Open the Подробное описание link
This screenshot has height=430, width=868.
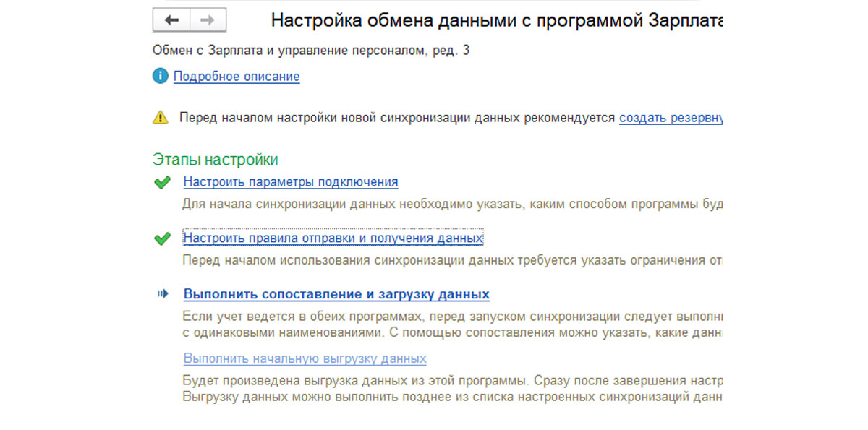(237, 77)
